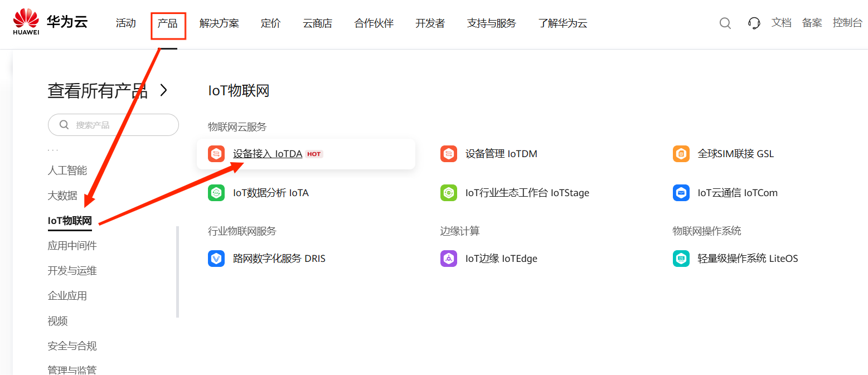Screen dimensions: 868x375
Task: Select 大数据 category in sidebar
Action: 62,196
